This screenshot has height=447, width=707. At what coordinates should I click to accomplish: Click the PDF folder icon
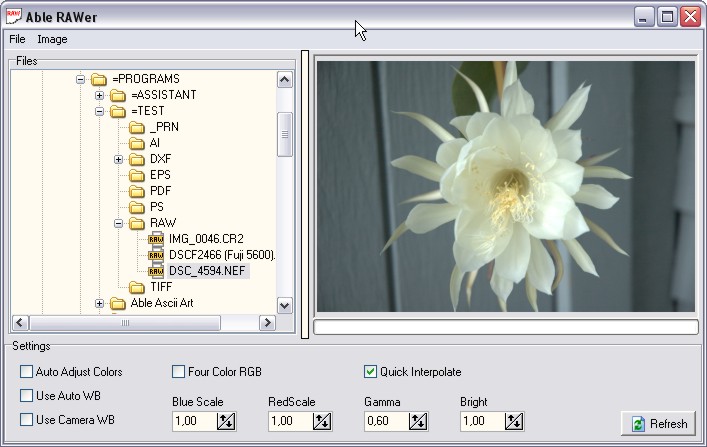click(x=137, y=191)
